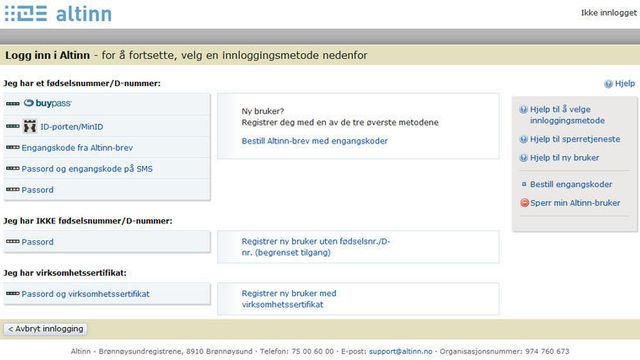This screenshot has width=640, height=360.
Task: Click the red Sperr min Altinn-bruker icon
Action: pyautogui.click(x=524, y=203)
